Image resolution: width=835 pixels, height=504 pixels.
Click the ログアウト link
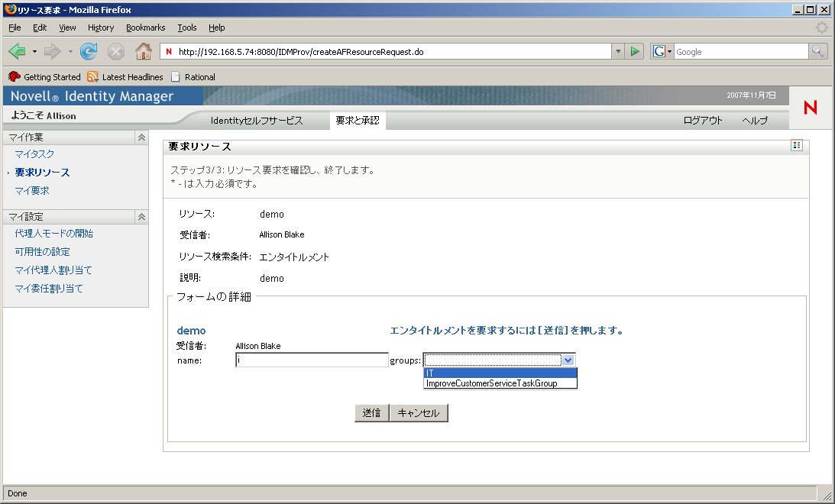click(x=702, y=121)
